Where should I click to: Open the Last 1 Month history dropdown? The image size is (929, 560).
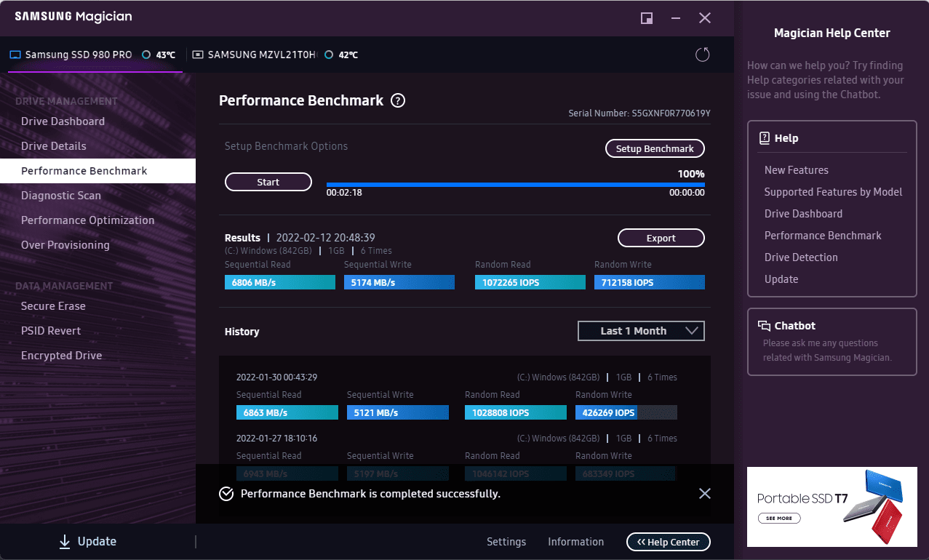pos(641,331)
